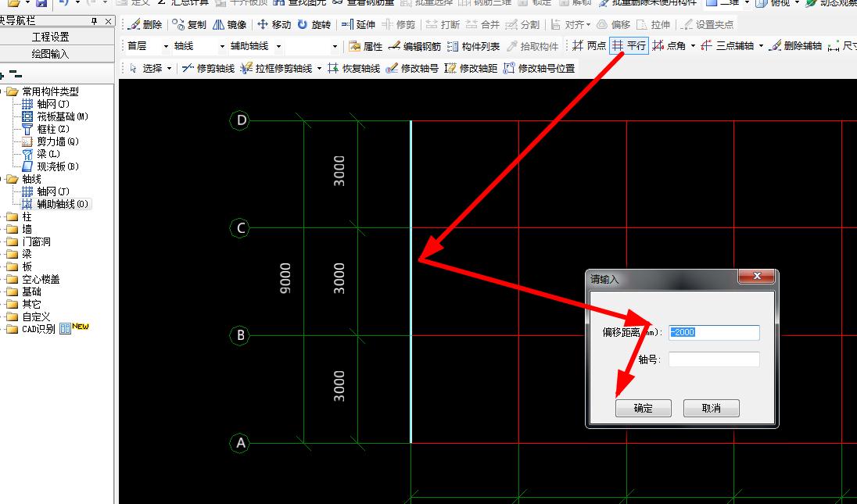Select the Merge (合并) tool
Image resolution: width=857 pixels, height=504 pixels.
(482, 24)
